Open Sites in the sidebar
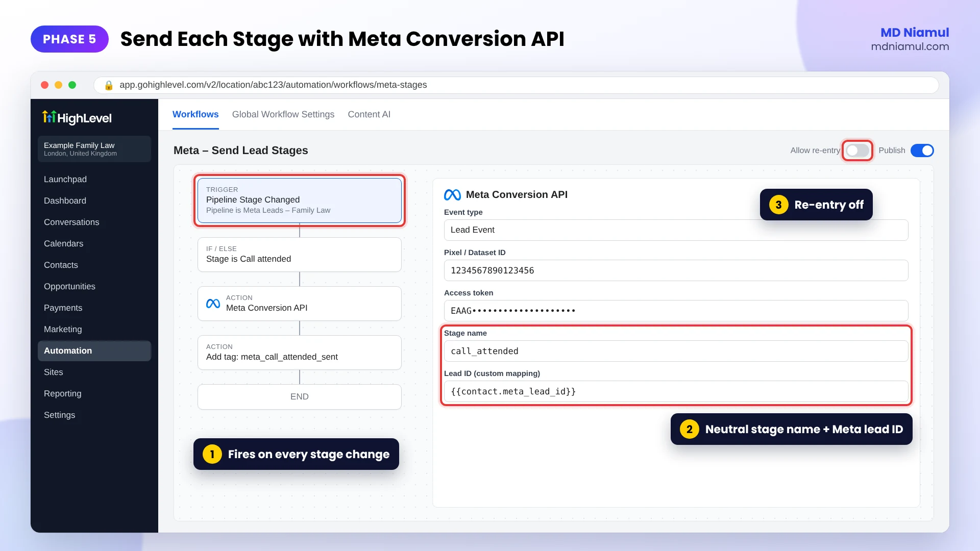Image resolution: width=980 pixels, height=551 pixels. (x=94, y=372)
